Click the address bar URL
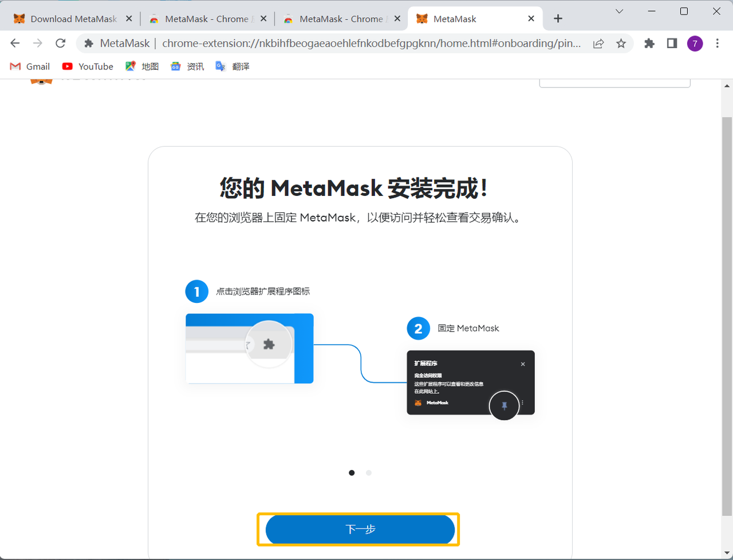733x560 pixels. click(371, 44)
